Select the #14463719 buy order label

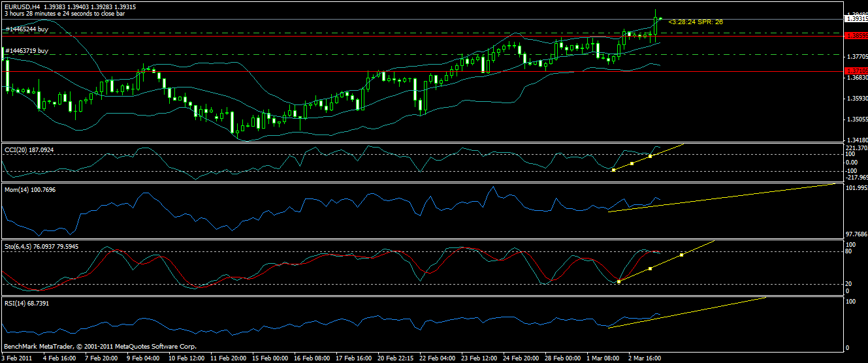coord(27,50)
